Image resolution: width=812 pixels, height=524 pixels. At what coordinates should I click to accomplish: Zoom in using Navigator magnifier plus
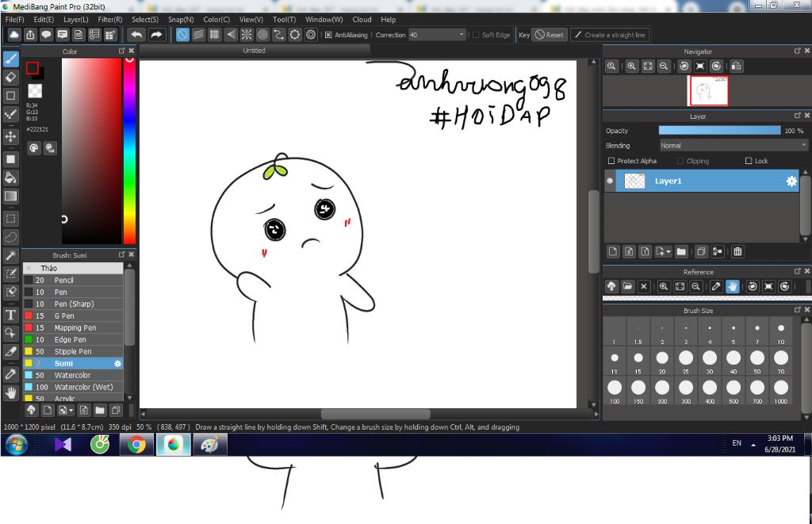tap(631, 67)
